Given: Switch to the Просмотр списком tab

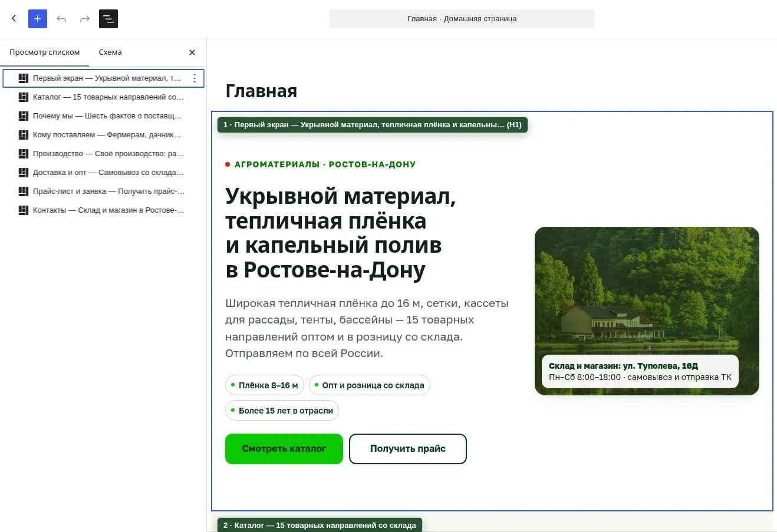Looking at the screenshot, I should pos(45,52).
